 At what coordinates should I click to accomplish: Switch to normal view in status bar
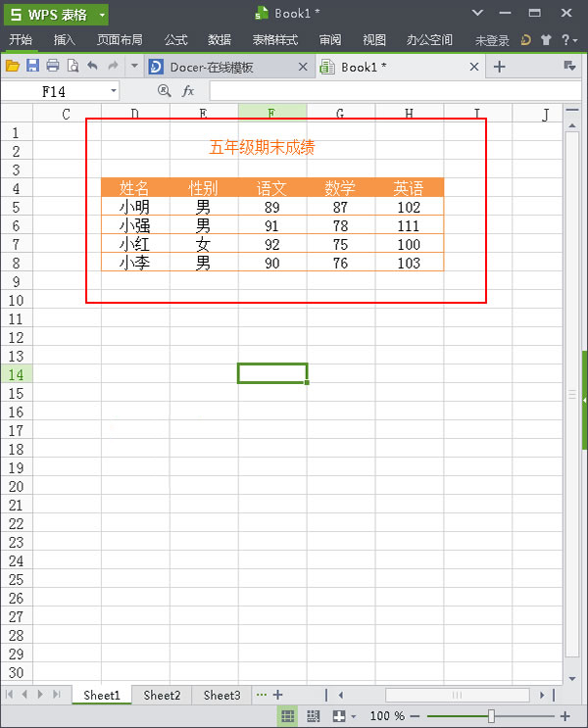pos(288,716)
